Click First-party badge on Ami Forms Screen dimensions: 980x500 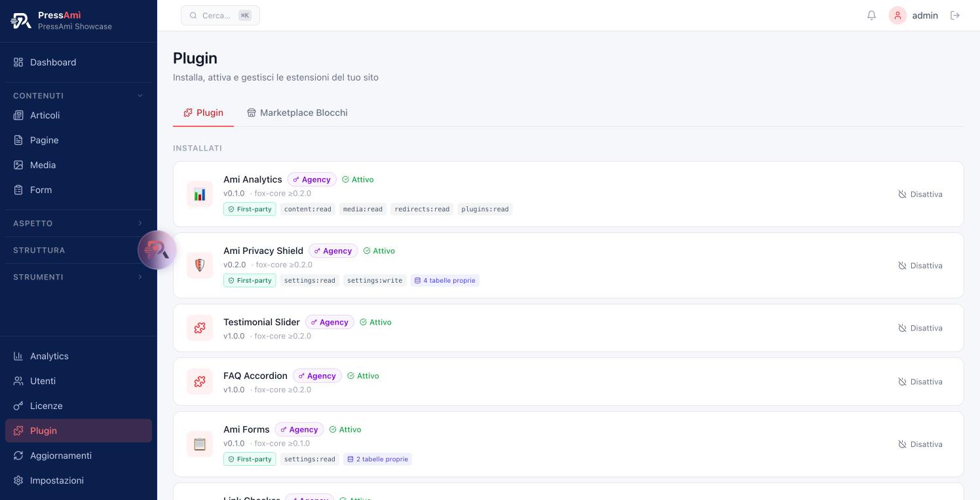coord(250,459)
